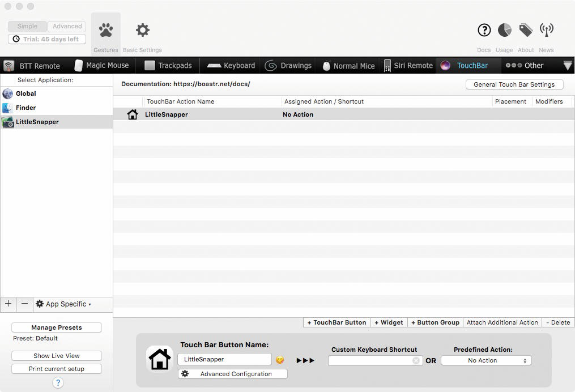Click Attach Additional Action
This screenshot has width=575, height=392.
(502, 323)
